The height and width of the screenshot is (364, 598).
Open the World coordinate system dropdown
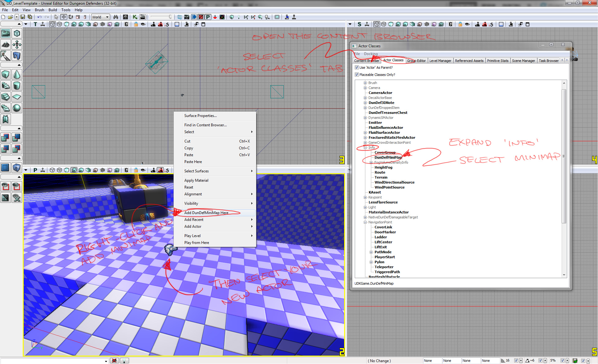[100, 17]
